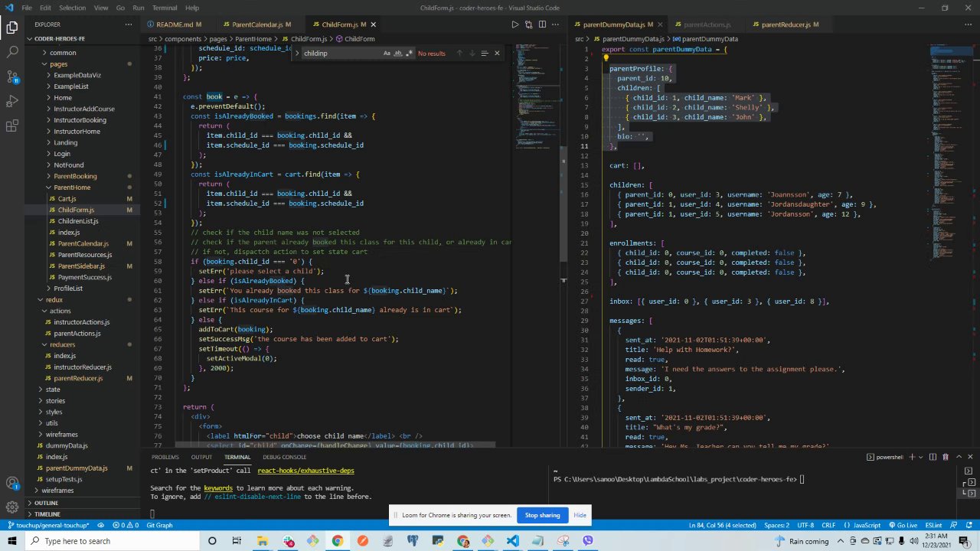980x551 pixels.
Task: Open Visual Studio Code from Windows taskbar
Action: (x=512, y=541)
